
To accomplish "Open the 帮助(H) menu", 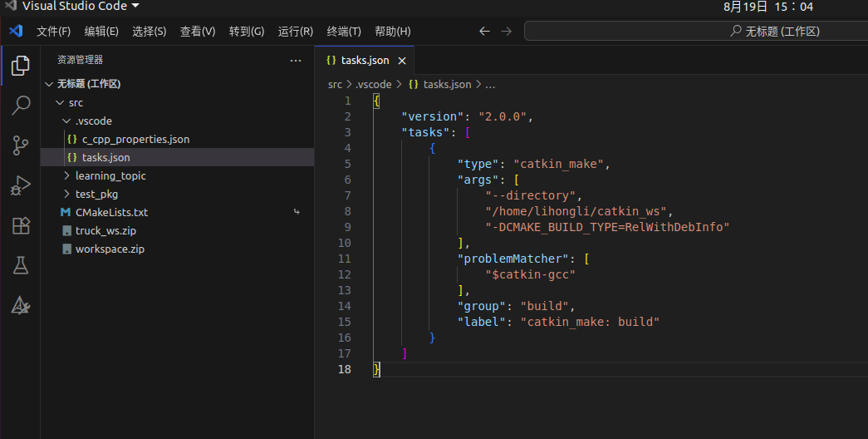I will coord(393,31).
